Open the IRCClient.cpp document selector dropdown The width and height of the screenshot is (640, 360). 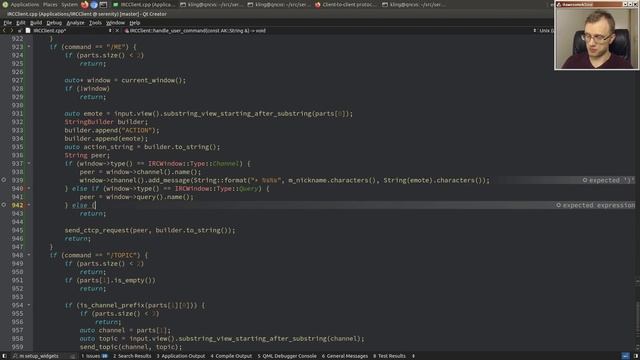click(69, 30)
